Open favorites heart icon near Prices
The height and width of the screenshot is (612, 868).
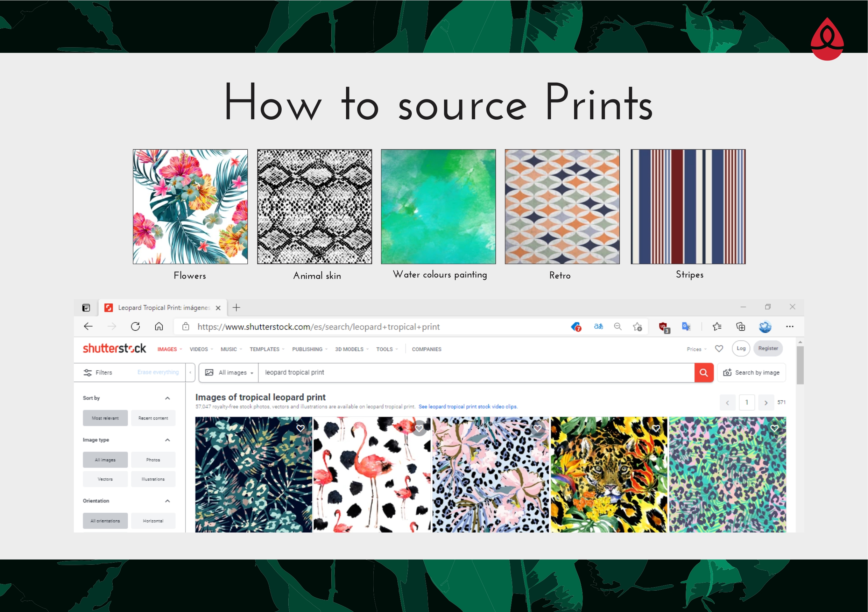(x=719, y=349)
